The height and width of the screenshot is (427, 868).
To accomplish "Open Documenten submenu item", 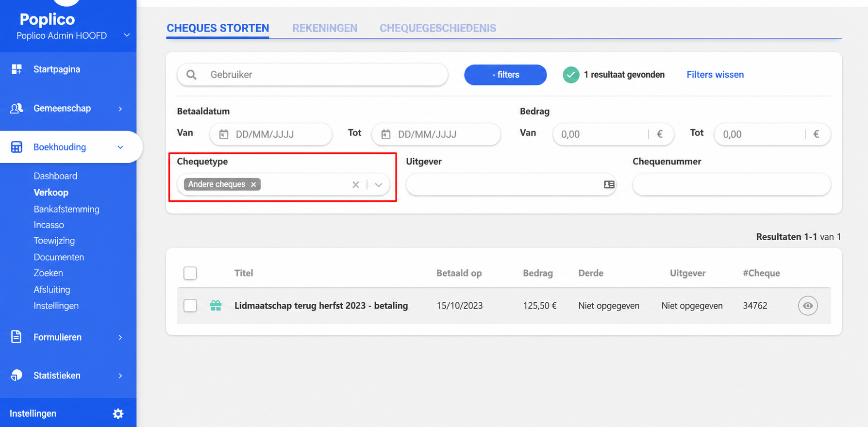I will coord(59,257).
